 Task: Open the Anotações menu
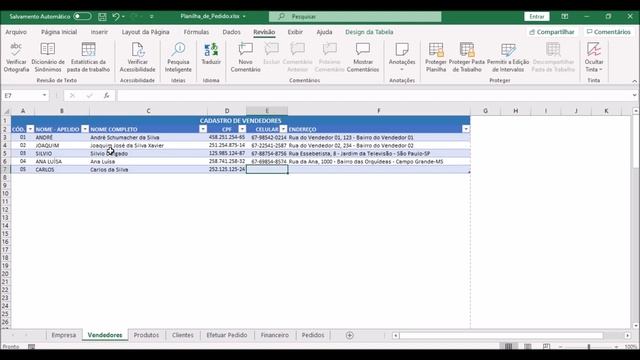[402, 57]
